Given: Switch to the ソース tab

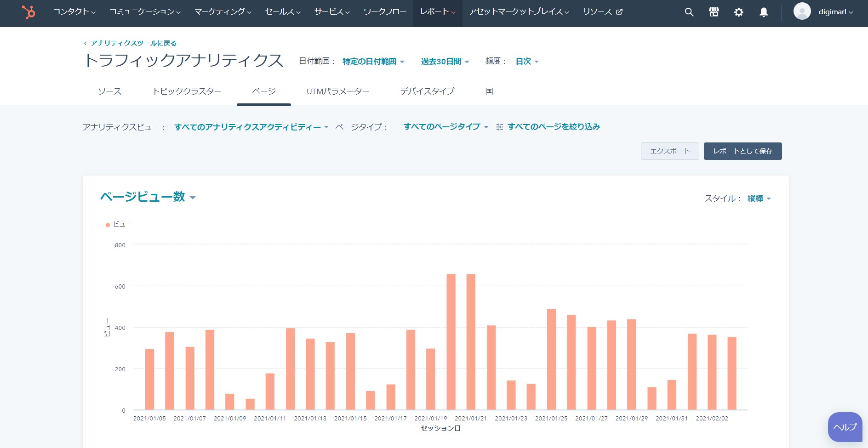Looking at the screenshot, I should [x=110, y=91].
